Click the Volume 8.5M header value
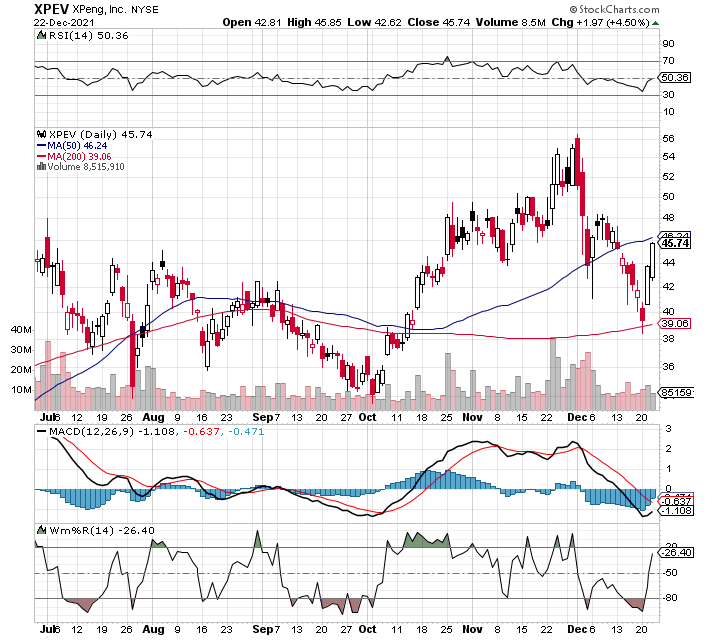725x643 pixels. coord(510,23)
